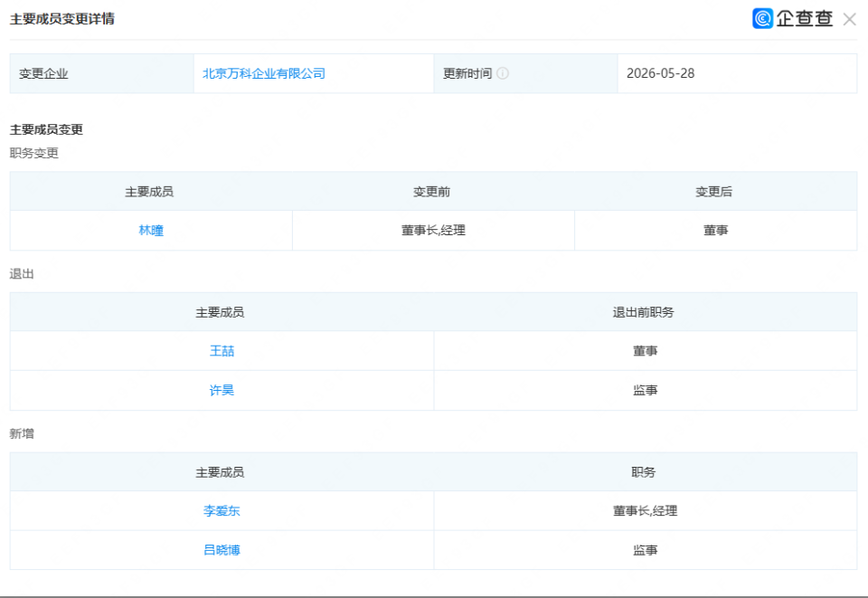This screenshot has height=598, width=868.
Task: Open the 北京万科企业有限公司 company link
Action: click(263, 73)
